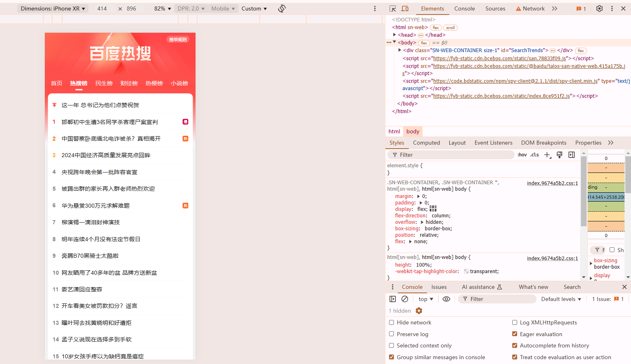Select 民生榜 tab on Baidu page
The image size is (631, 364).
pyautogui.click(x=104, y=83)
